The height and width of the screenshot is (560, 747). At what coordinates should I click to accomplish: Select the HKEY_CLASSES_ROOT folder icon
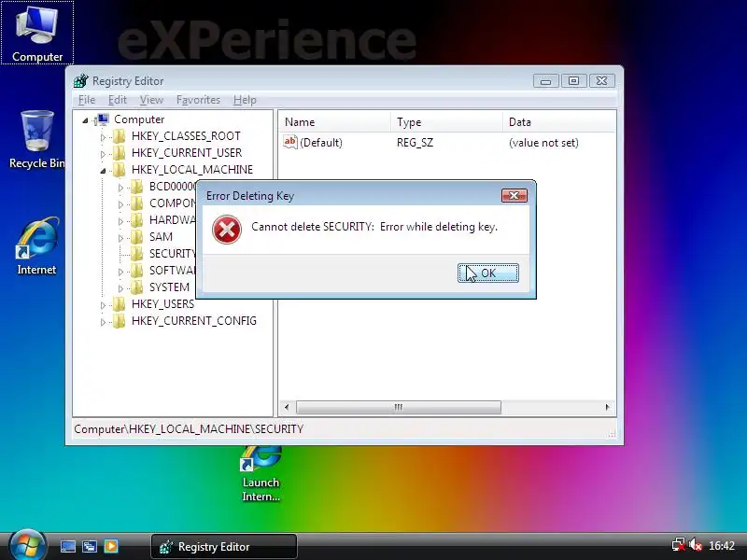[x=120, y=136]
